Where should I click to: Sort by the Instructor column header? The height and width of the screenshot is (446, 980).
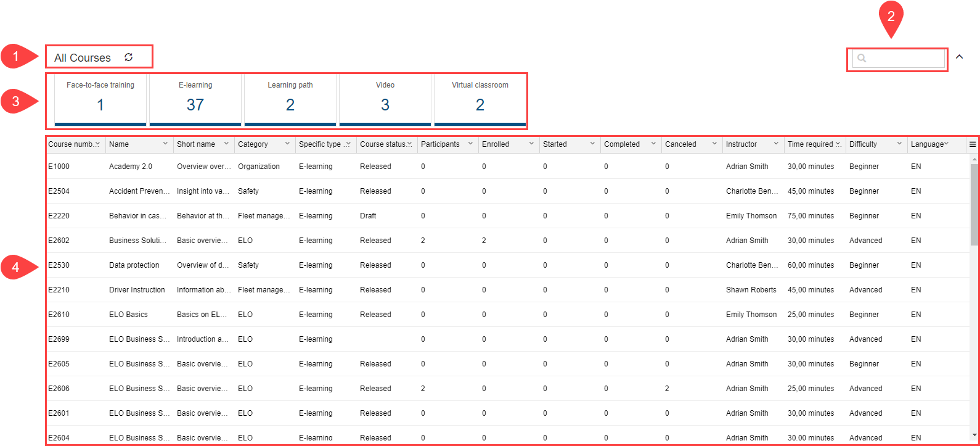tap(741, 144)
